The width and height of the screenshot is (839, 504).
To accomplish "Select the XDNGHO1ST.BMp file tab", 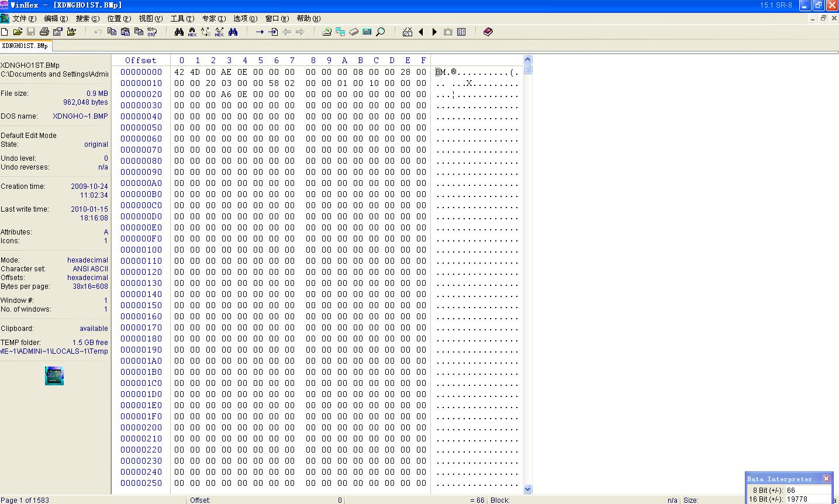I will 25,46.
